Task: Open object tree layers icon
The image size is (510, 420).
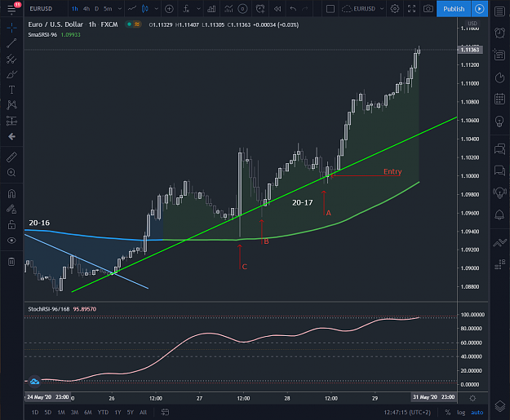Action: point(499,406)
